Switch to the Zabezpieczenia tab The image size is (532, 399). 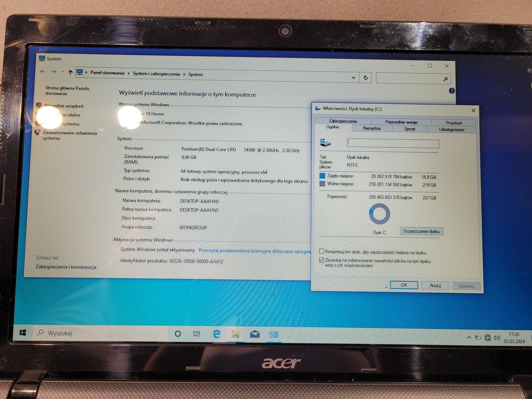(343, 121)
